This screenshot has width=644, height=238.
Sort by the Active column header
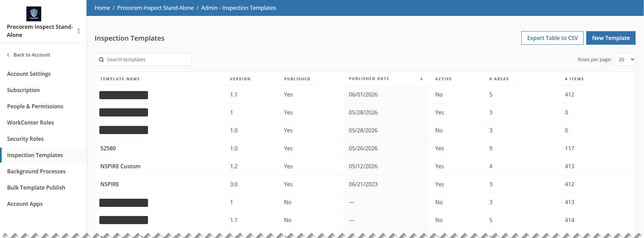(x=443, y=79)
